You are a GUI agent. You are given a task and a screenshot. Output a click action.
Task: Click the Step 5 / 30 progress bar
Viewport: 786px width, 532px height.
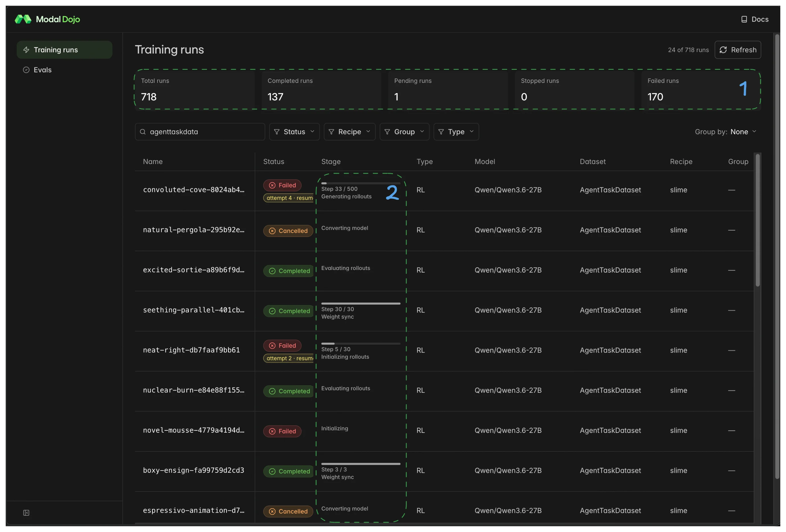361,344
